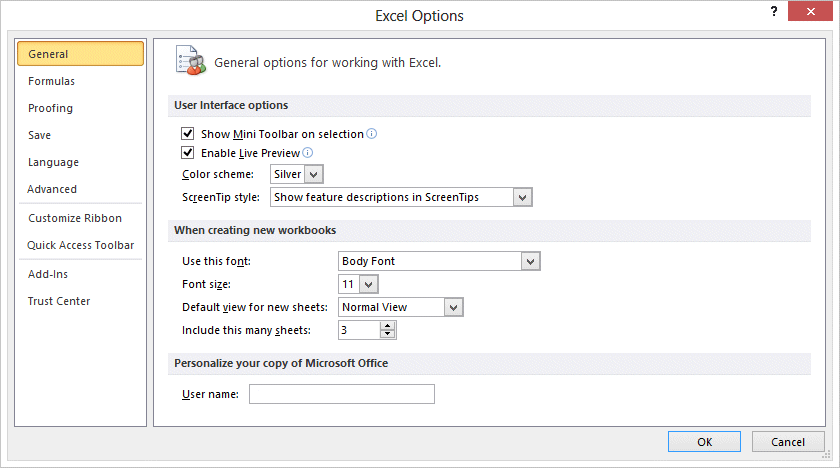Open the Quick Access Toolbar category
This screenshot has height=468, width=840.
[80, 245]
